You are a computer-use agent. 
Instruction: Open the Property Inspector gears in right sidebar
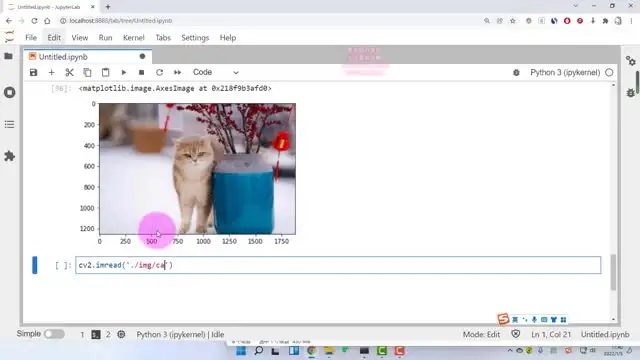pyautogui.click(x=631, y=61)
